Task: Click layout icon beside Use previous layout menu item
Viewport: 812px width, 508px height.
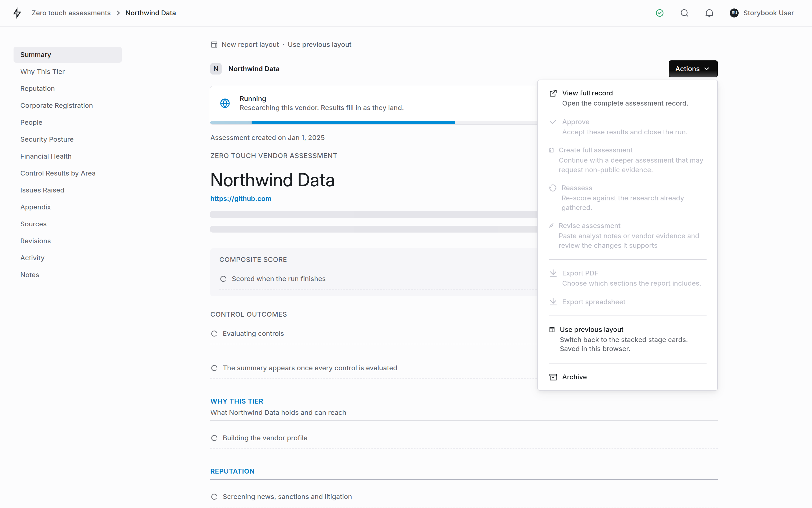Action: [x=552, y=330]
